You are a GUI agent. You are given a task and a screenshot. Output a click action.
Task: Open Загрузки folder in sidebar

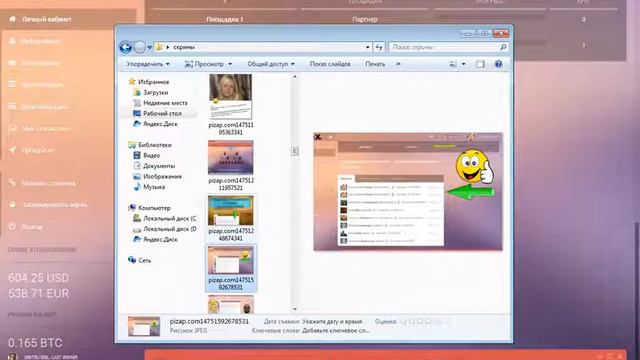156,93
